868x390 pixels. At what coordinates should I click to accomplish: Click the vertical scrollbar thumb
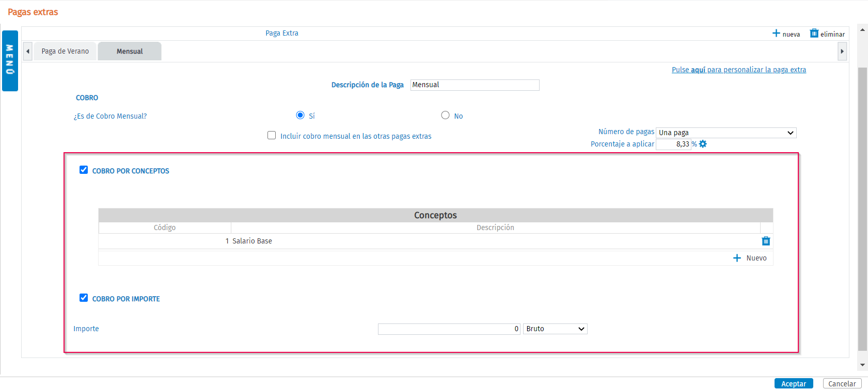pyautogui.click(x=862, y=209)
